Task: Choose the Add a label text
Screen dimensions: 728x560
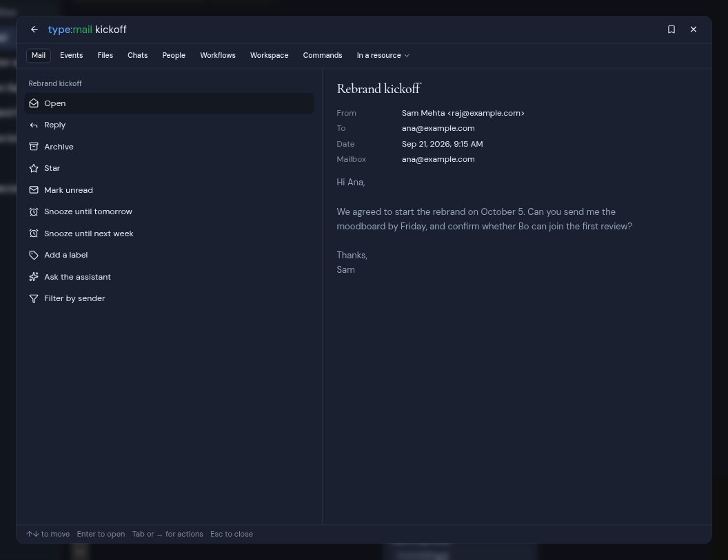Action: (x=66, y=255)
